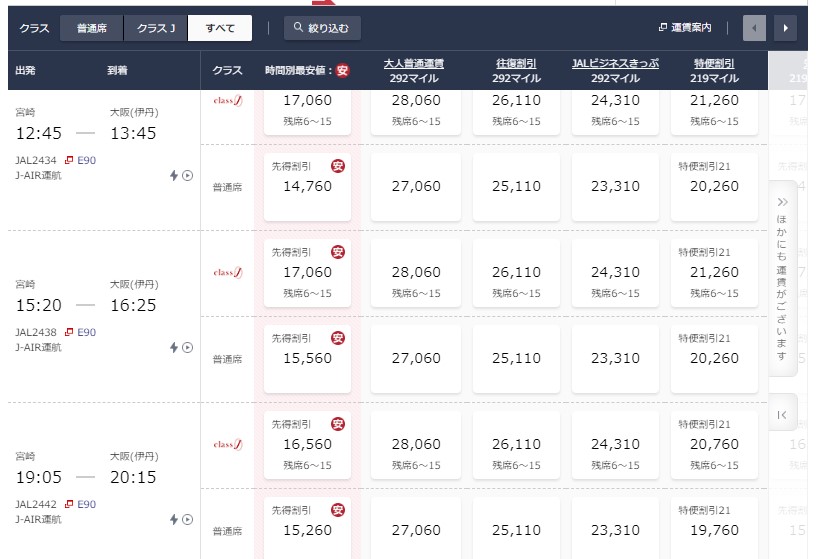Select 23,310 普通席 fare for 19:05 flight
The image size is (821, 559).
click(615, 528)
